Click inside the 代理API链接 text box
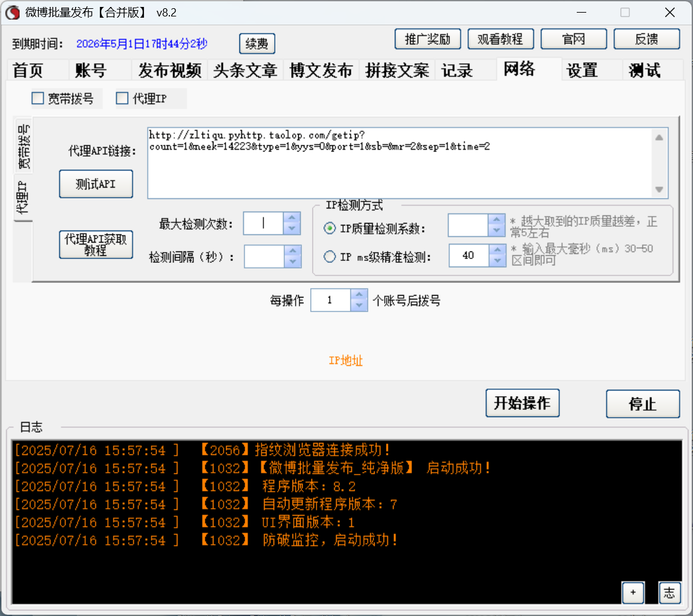This screenshot has width=693, height=616. tap(400, 163)
